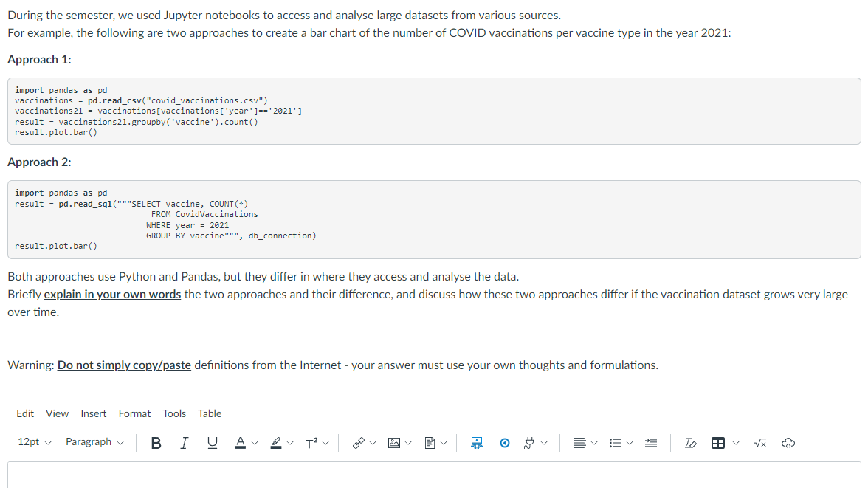Open the Format menu
This screenshot has height=488, width=868.
134,413
